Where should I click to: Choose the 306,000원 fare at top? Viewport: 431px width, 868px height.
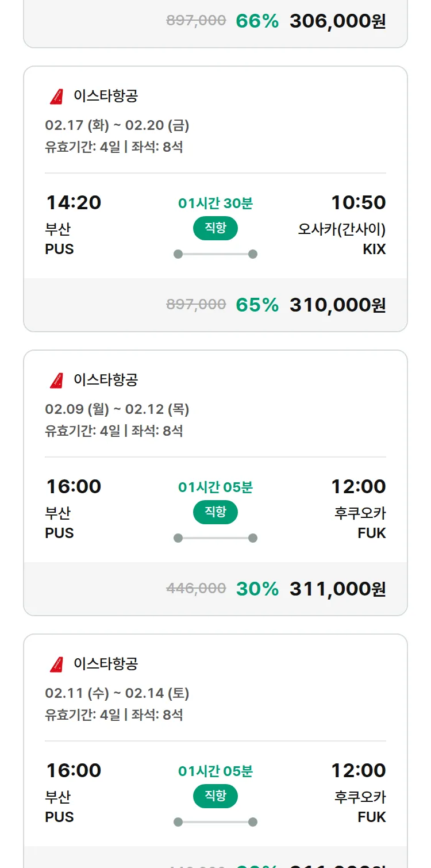(x=337, y=21)
